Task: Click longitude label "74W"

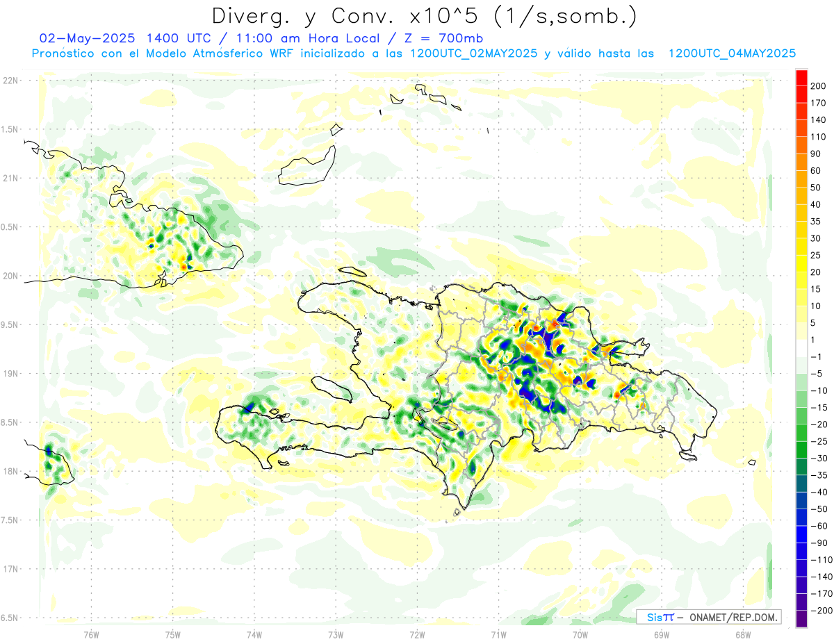Action: click(x=254, y=634)
